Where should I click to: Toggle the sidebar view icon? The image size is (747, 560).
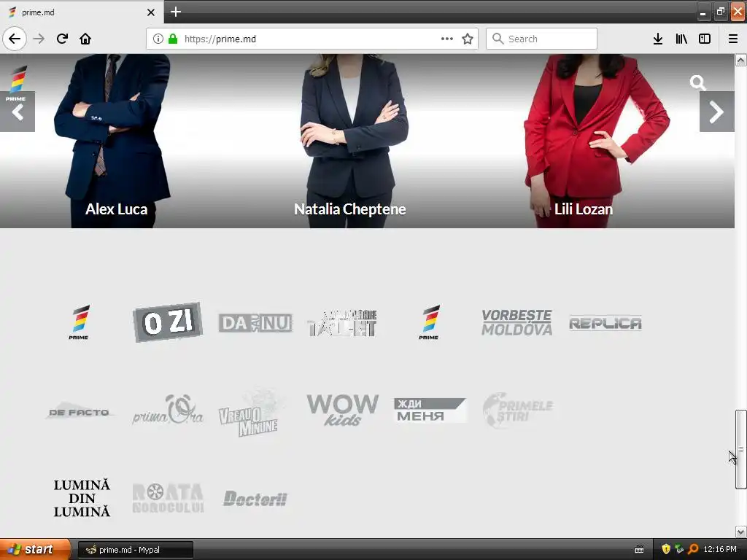[705, 39]
